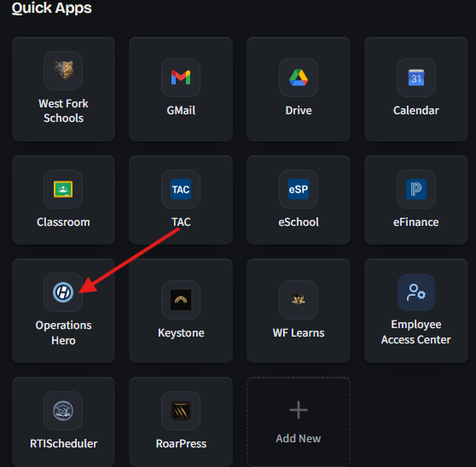Open the Keystone arch icon

(181, 300)
